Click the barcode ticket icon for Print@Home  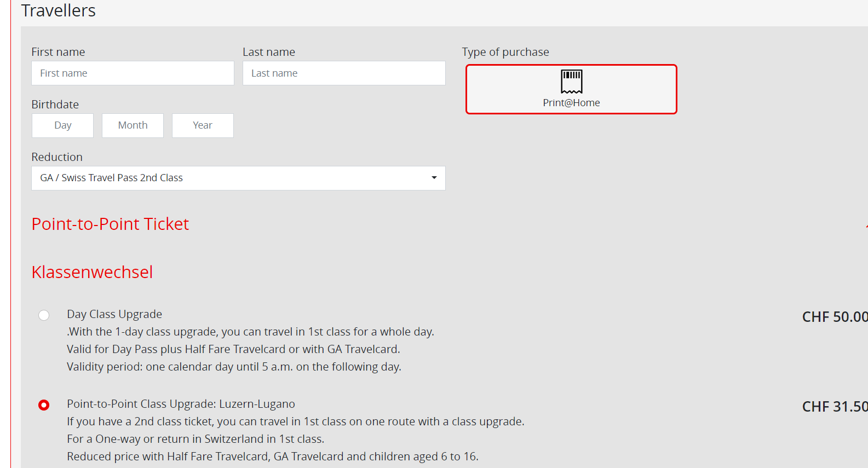[571, 81]
